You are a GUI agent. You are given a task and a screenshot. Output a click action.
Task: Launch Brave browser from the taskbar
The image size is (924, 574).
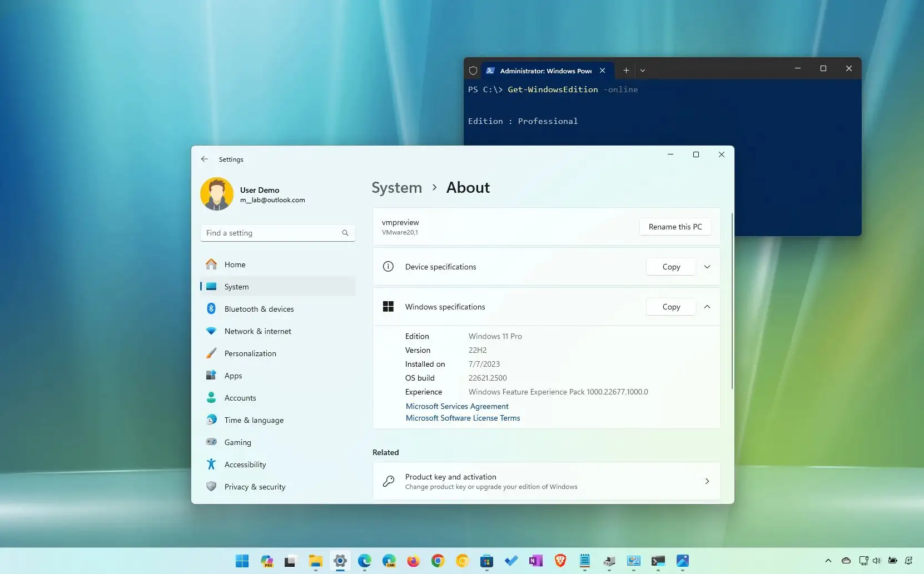click(560, 561)
